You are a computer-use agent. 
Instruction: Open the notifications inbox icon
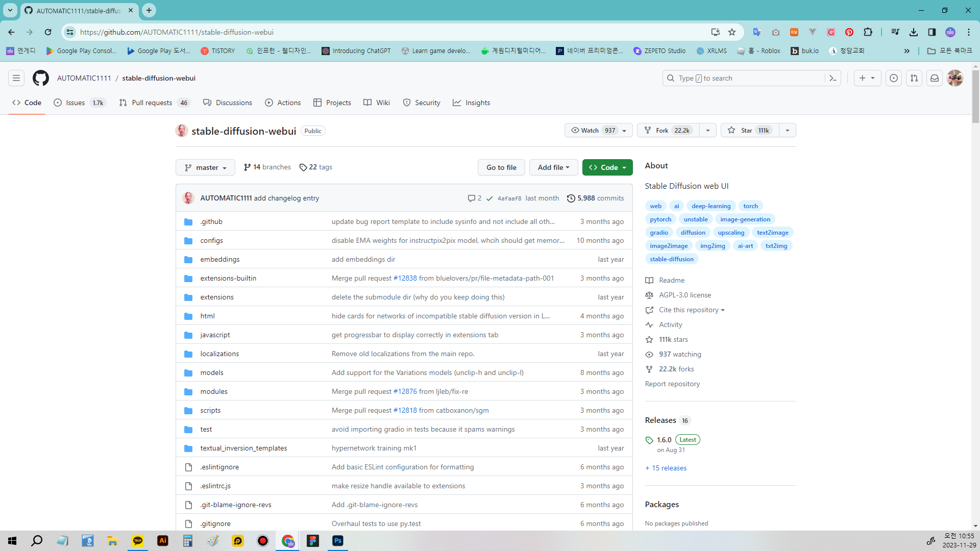pyautogui.click(x=934, y=78)
